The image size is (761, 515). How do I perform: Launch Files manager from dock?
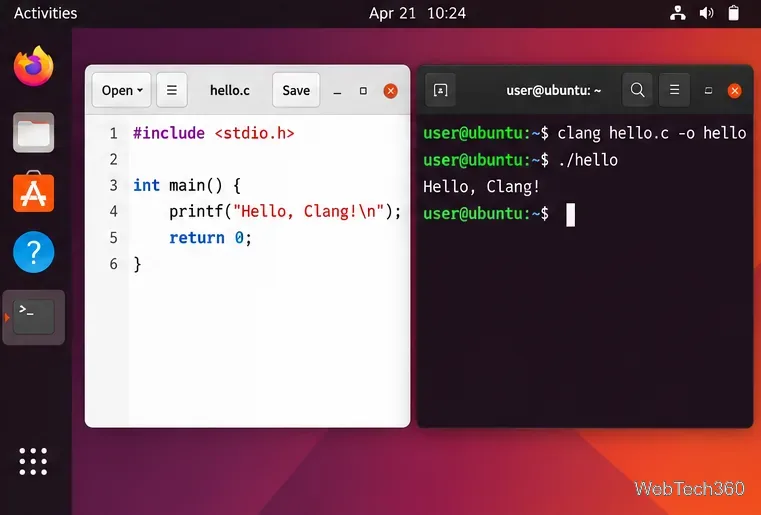(x=33, y=132)
